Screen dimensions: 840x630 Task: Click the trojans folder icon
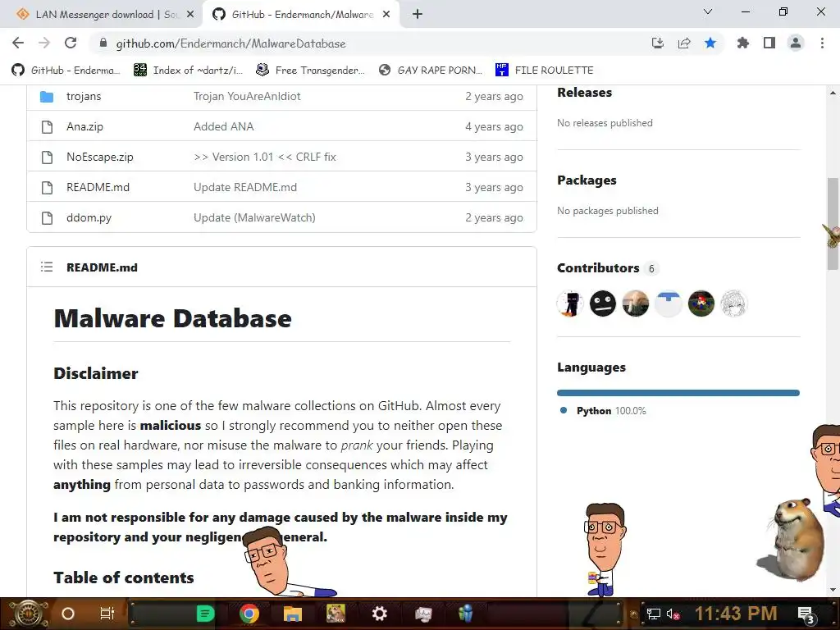[47, 97]
